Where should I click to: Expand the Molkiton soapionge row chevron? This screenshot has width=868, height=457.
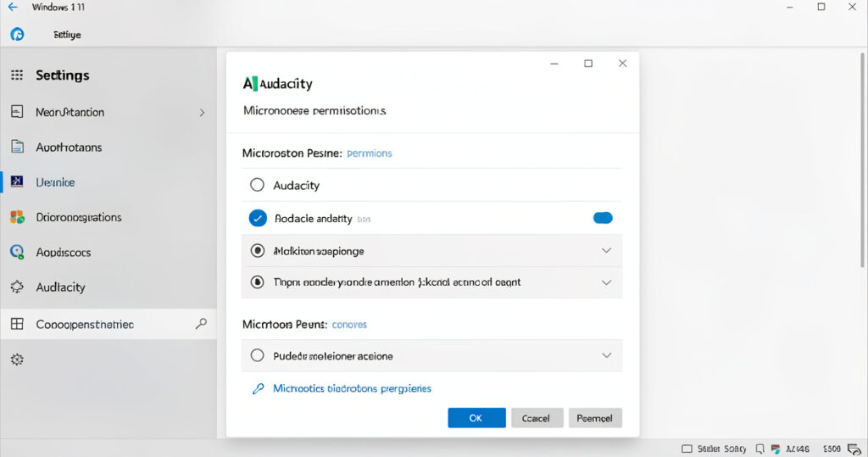point(607,250)
